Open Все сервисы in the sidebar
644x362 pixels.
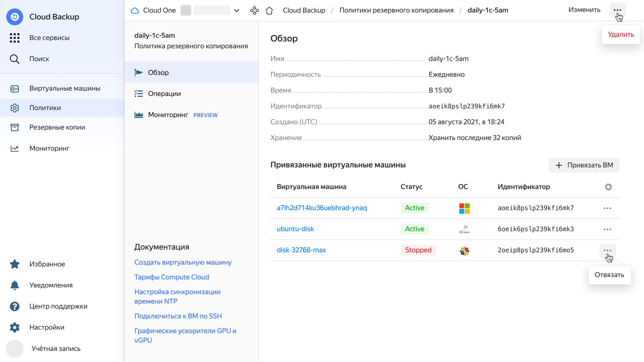tap(62, 38)
